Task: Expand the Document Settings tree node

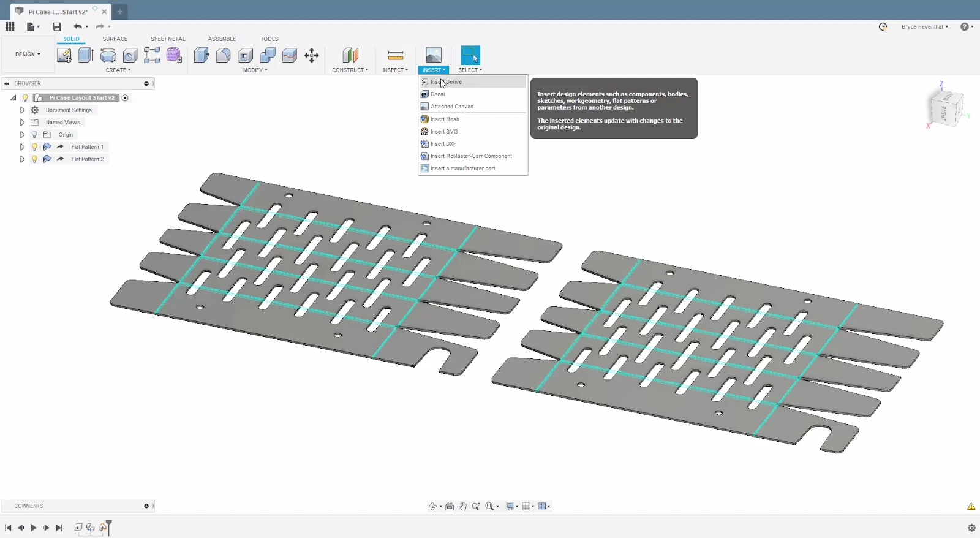Action: [x=22, y=110]
